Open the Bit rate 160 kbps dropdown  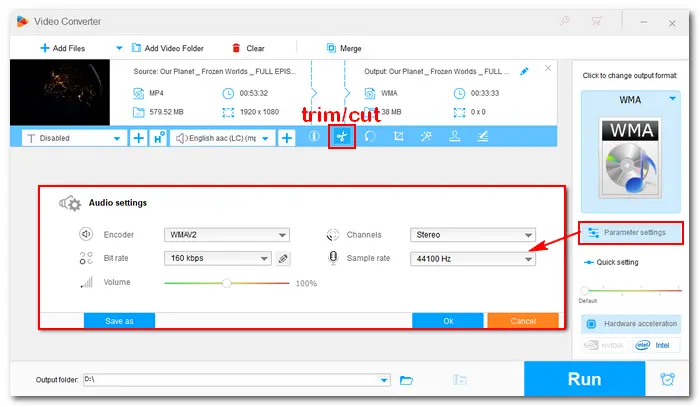click(x=217, y=258)
